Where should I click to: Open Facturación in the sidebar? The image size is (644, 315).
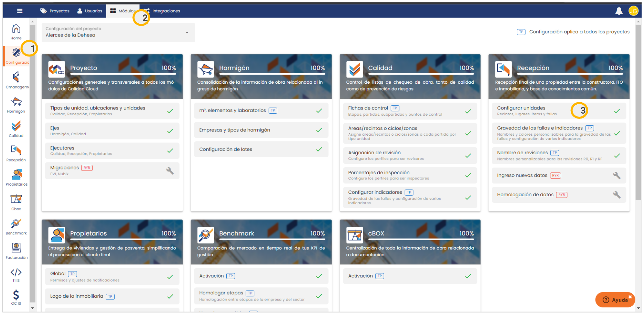pos(16,251)
